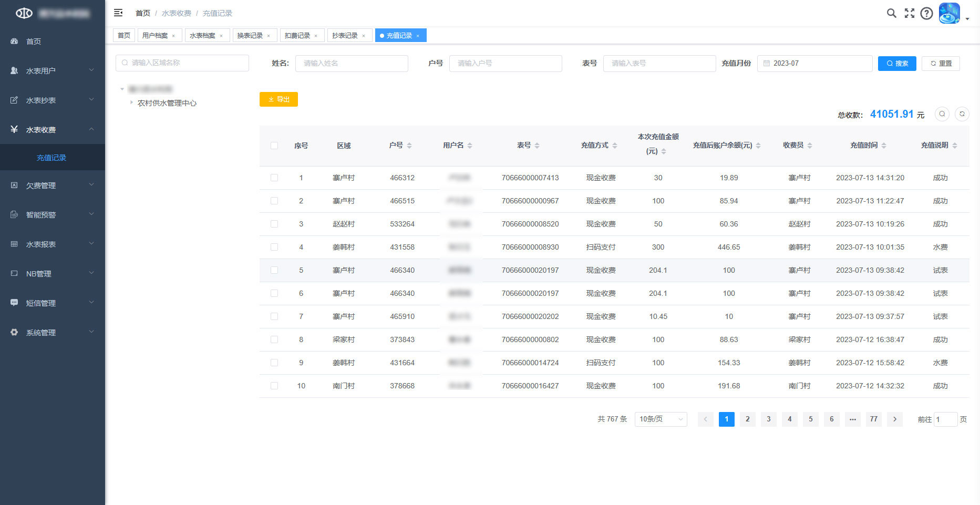This screenshot has height=505, width=980.
Task: Toggle fullscreen mode icon
Action: pos(909,13)
